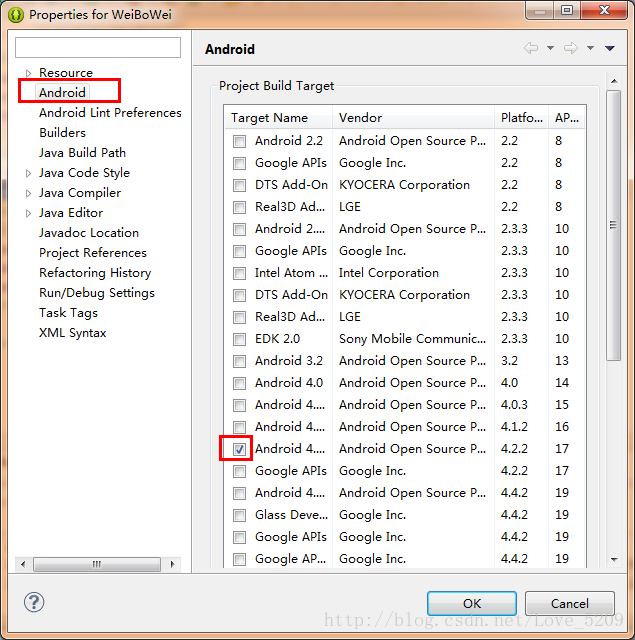The image size is (635, 640).
Task: Click tree scrollbar left arrow
Action: point(23,564)
